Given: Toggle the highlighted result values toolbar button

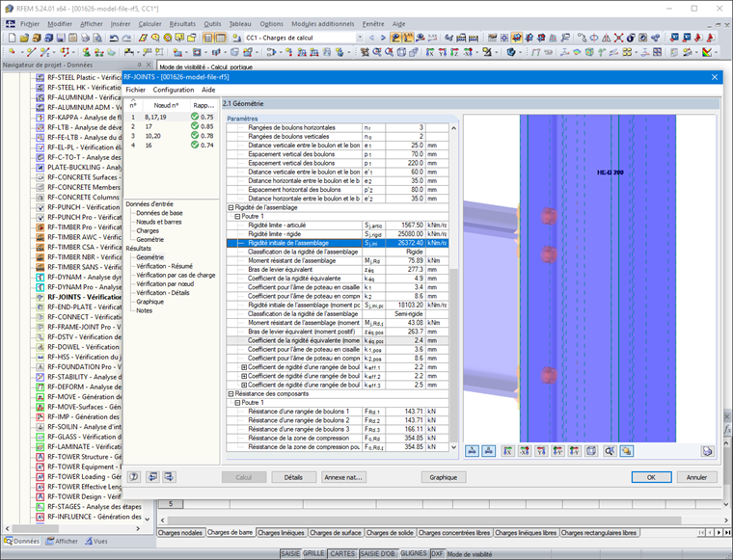Looking at the screenshot, I should (408, 38).
